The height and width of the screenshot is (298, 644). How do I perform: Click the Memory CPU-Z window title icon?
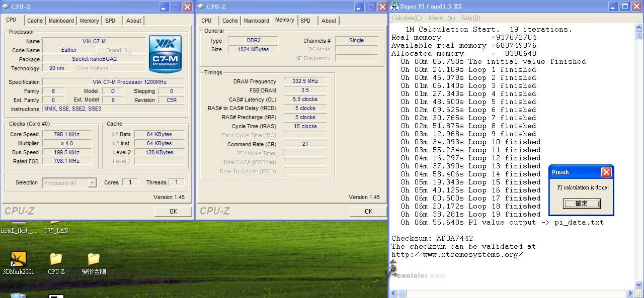pos(200,7)
